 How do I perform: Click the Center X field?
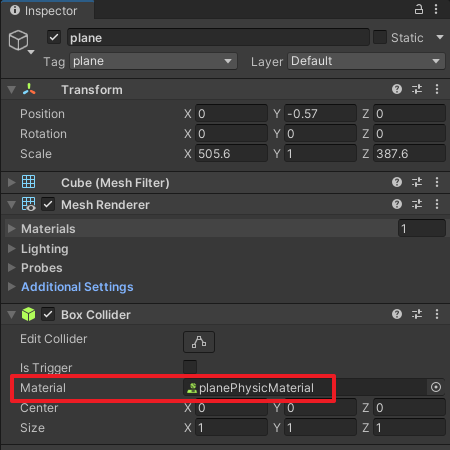[231, 407]
